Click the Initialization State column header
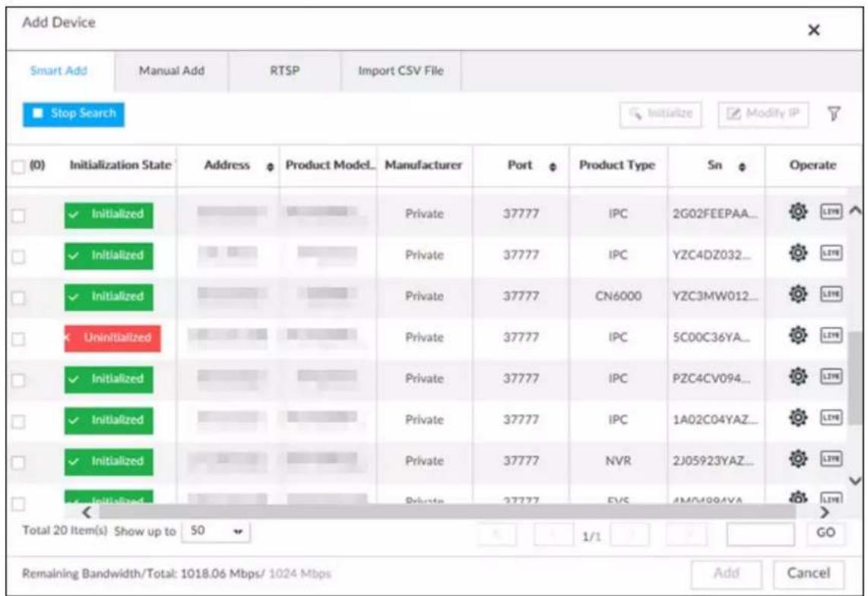The width and height of the screenshot is (868, 596). pyautogui.click(x=120, y=165)
